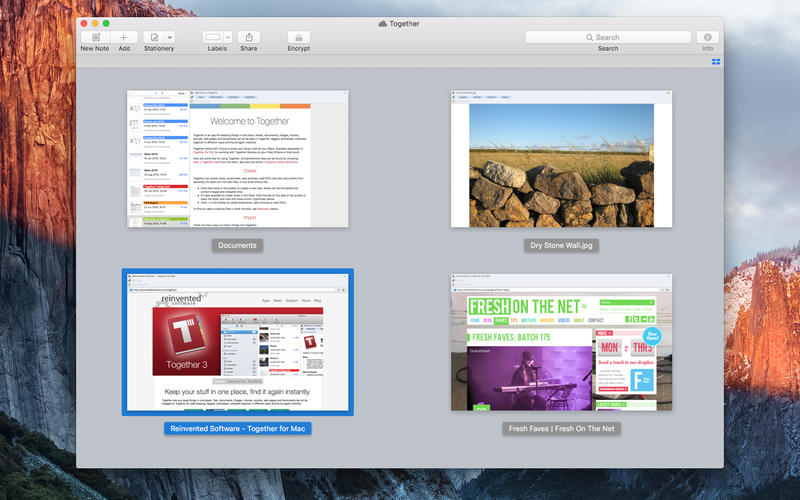
Task: Click the Dry Stone Wall.jpg label
Action: pos(561,245)
